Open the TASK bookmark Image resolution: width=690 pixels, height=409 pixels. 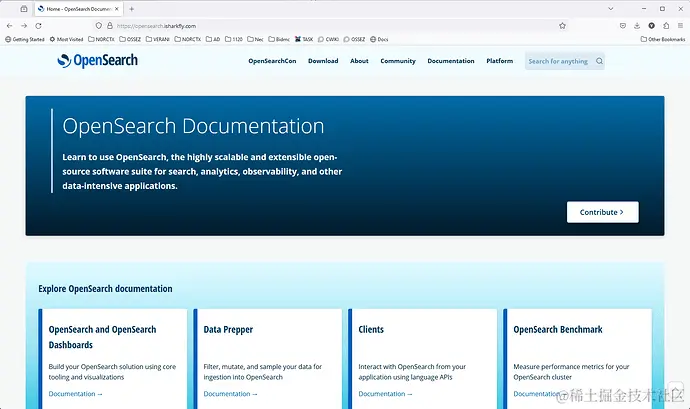[x=304, y=39]
